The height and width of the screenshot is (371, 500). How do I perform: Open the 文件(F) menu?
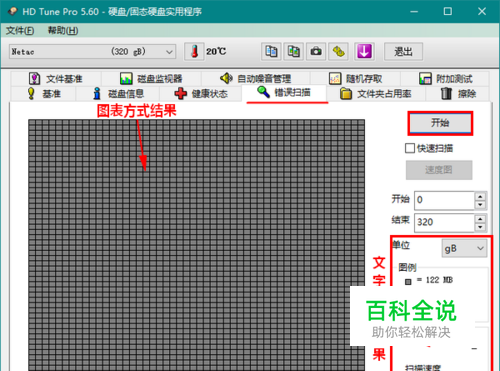pyautogui.click(x=20, y=31)
